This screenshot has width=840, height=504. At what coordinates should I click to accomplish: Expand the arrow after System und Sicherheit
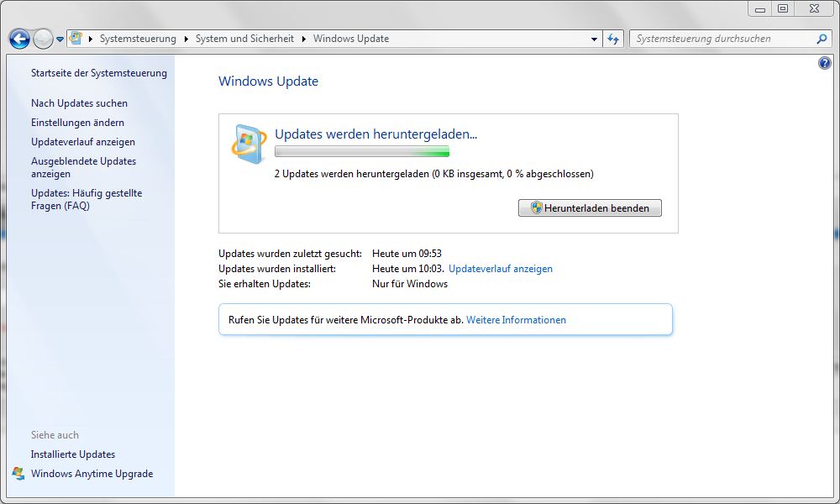tap(304, 39)
